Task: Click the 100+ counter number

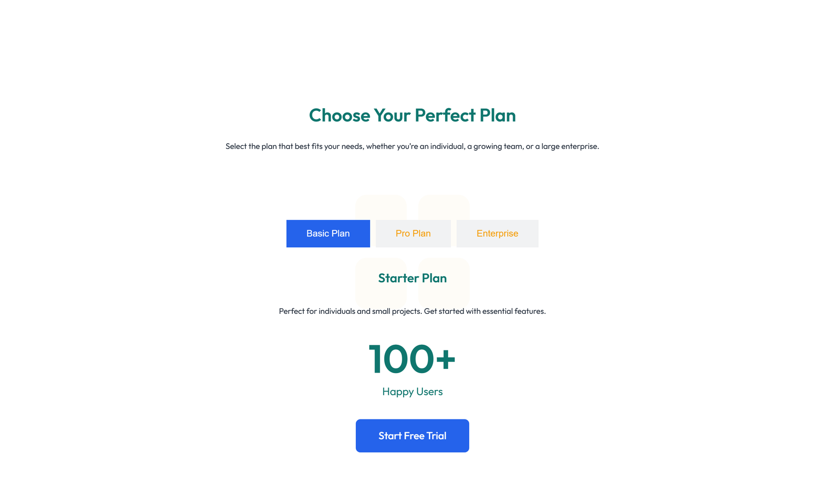Action: 401,359
